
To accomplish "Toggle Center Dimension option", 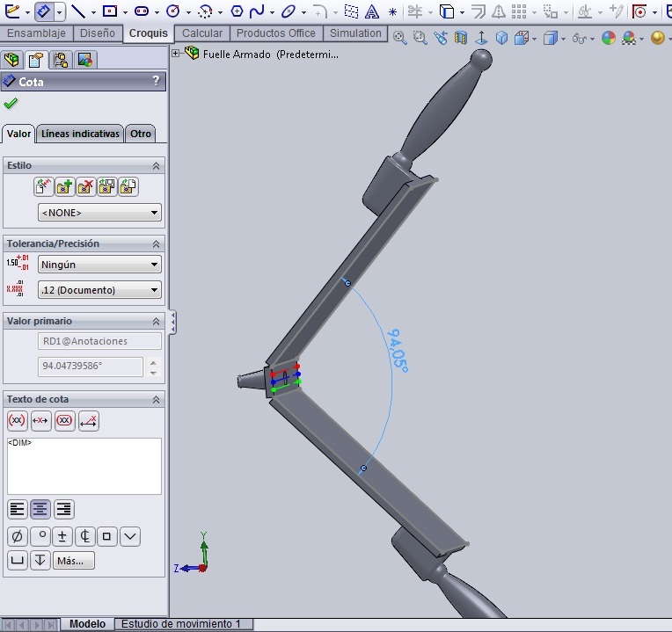I will (x=41, y=420).
